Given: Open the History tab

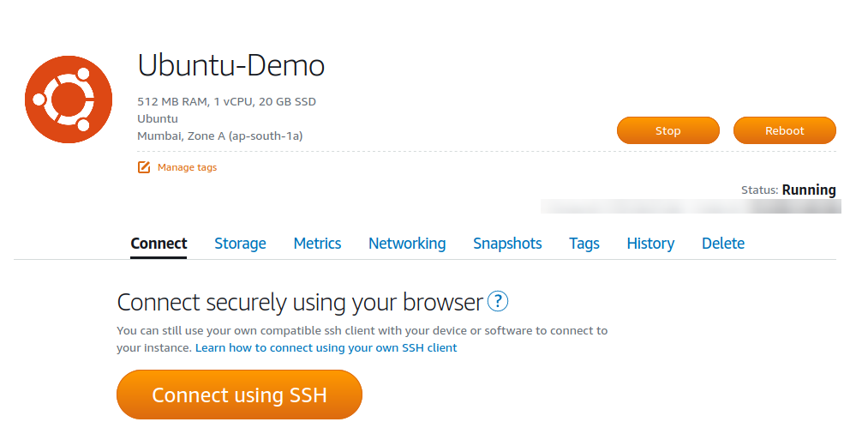Looking at the screenshot, I should coord(650,244).
